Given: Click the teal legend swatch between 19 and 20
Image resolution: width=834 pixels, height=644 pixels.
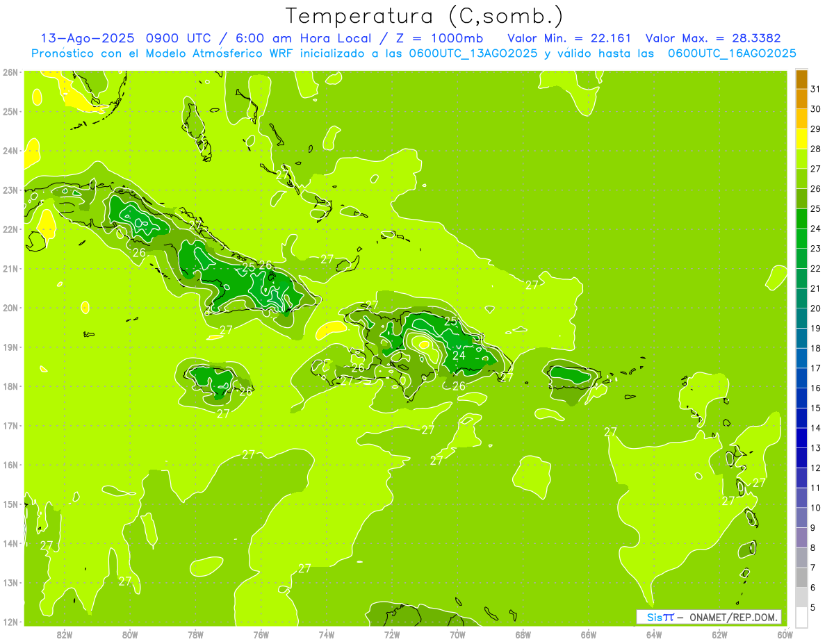Looking at the screenshot, I should [801, 318].
